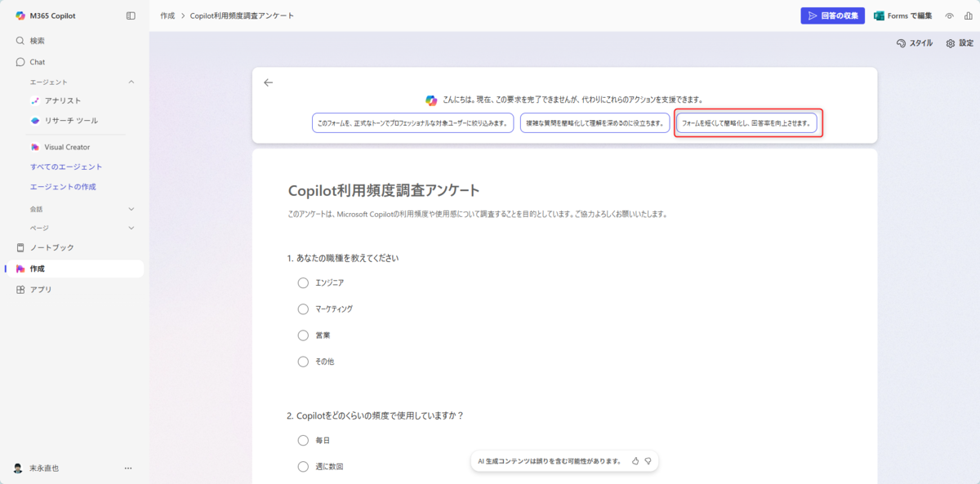View responses with the bar chart icon

pyautogui.click(x=967, y=16)
